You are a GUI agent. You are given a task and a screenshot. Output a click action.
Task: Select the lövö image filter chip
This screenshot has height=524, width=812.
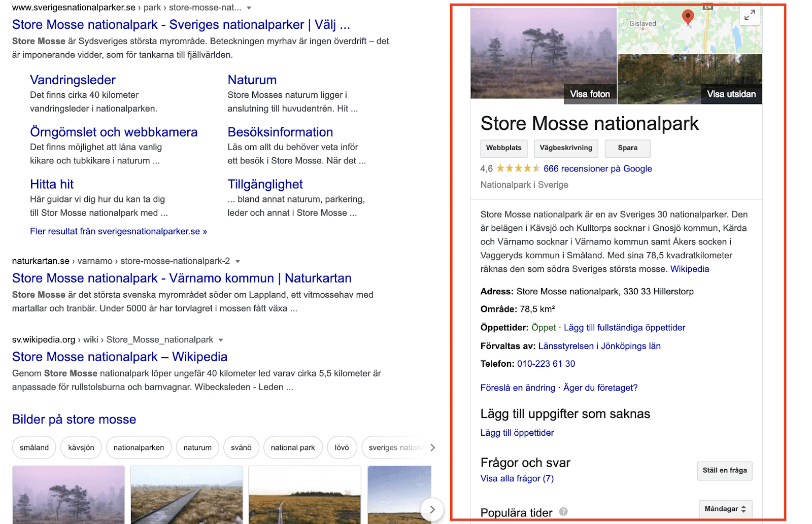coord(342,447)
